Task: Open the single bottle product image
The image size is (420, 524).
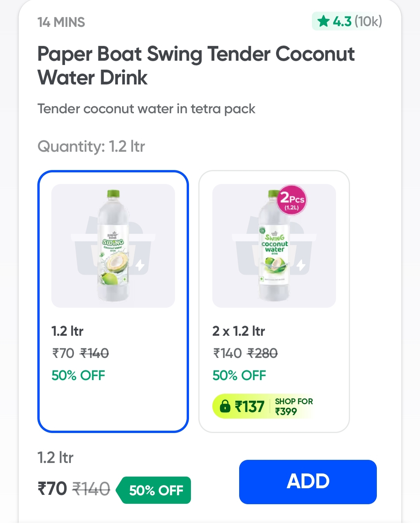Action: [x=113, y=246]
